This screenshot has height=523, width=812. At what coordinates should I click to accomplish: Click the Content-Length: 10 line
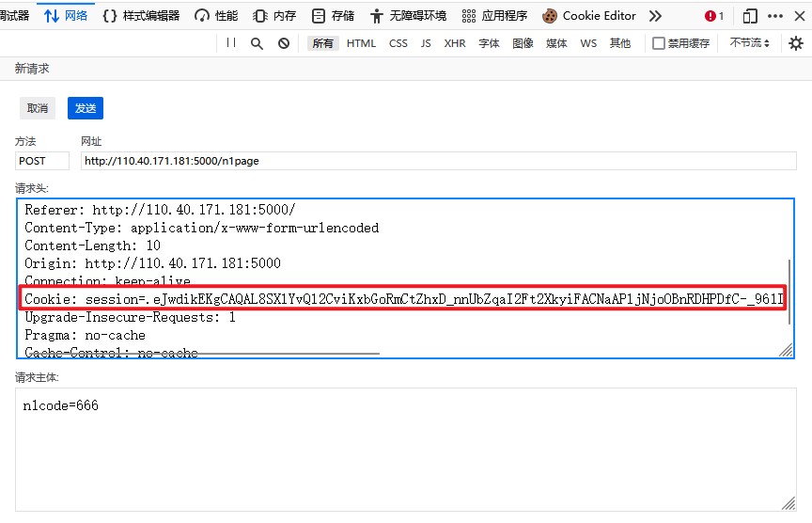(x=92, y=246)
